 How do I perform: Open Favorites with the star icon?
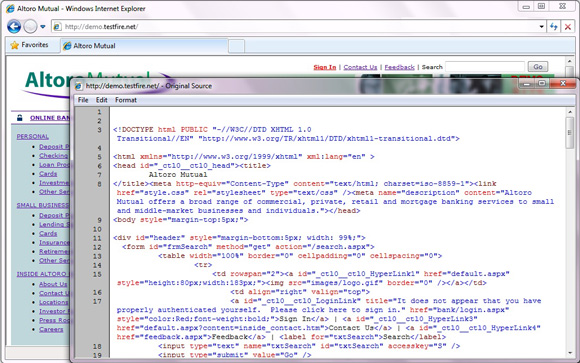click(30, 45)
